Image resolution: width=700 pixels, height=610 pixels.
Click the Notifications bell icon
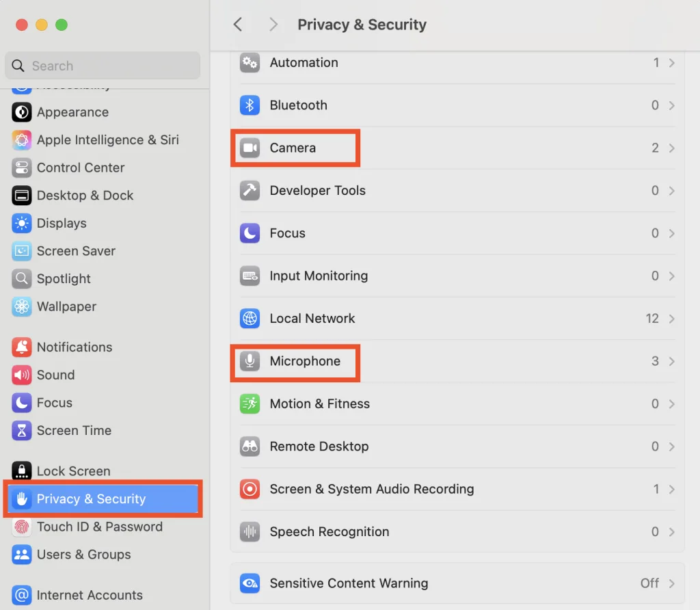[x=21, y=347]
